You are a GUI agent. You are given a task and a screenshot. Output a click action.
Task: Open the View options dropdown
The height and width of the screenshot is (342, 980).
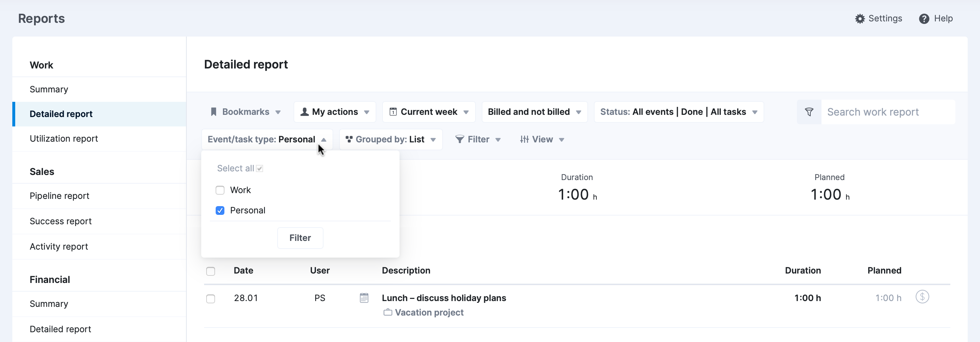tap(542, 139)
